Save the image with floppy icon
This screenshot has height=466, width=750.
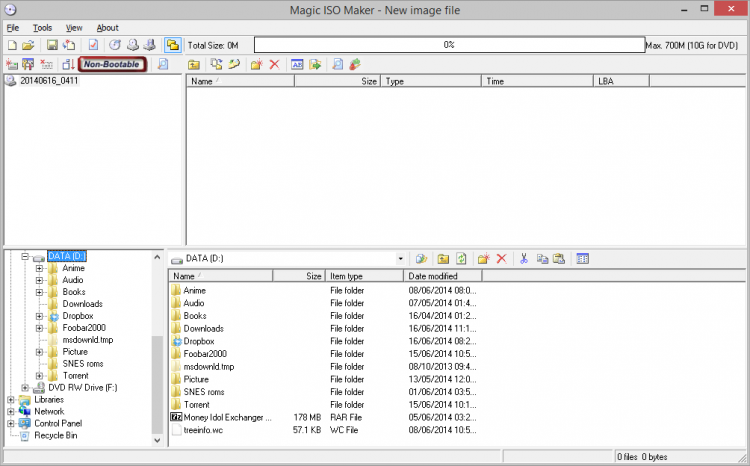click(52, 45)
